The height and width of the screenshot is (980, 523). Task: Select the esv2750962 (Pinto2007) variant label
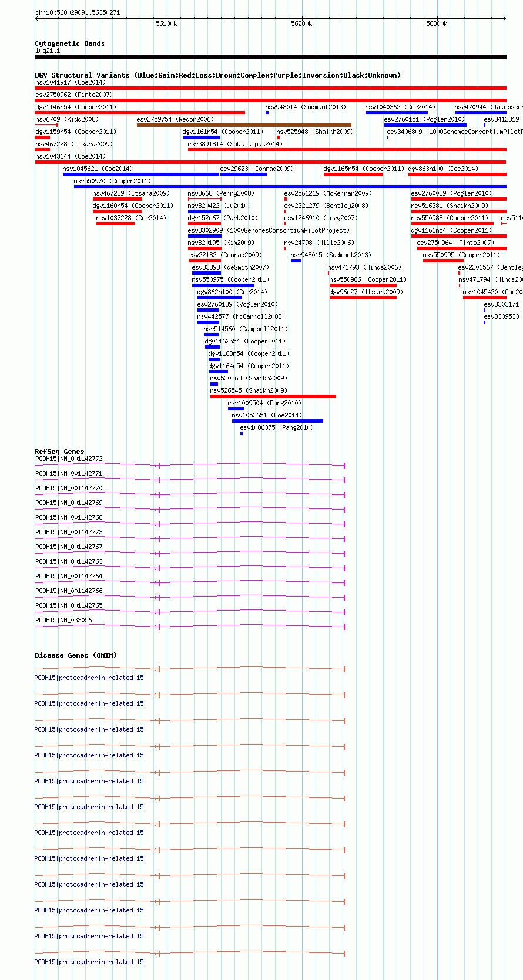point(73,95)
